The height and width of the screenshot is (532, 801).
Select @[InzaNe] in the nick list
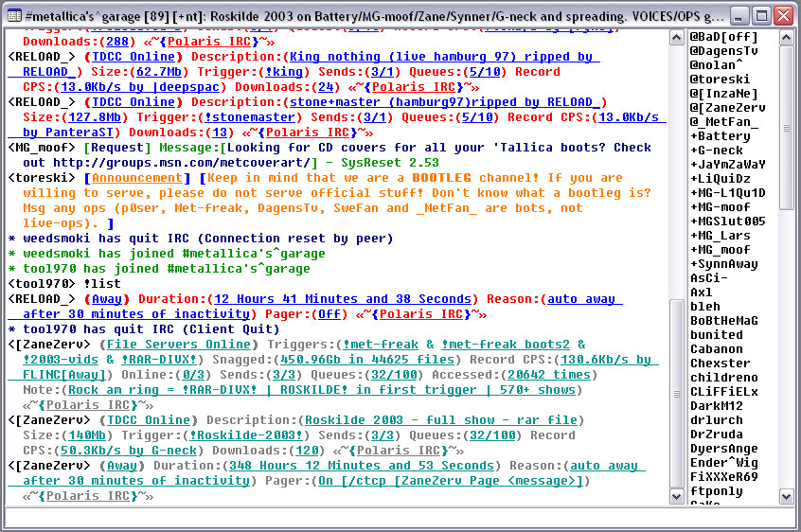(x=724, y=94)
